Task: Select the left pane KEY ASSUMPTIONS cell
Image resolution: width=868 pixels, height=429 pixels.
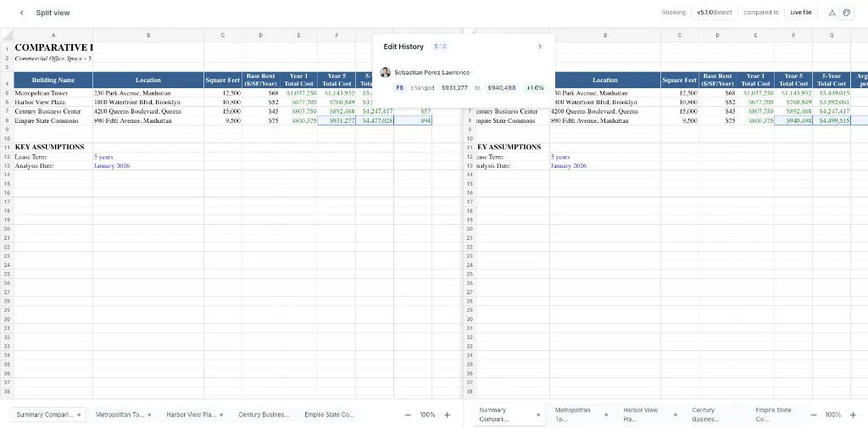Action: point(53,147)
